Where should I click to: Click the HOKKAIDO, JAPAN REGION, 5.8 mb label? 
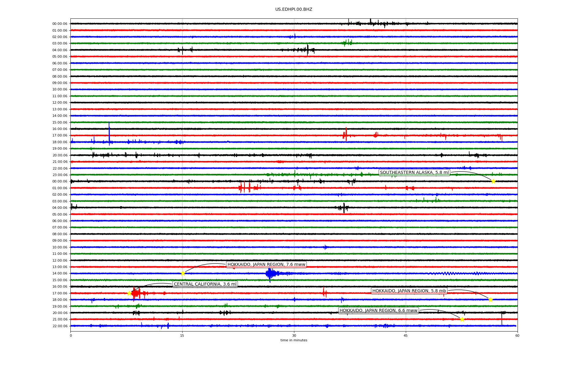click(409, 291)
